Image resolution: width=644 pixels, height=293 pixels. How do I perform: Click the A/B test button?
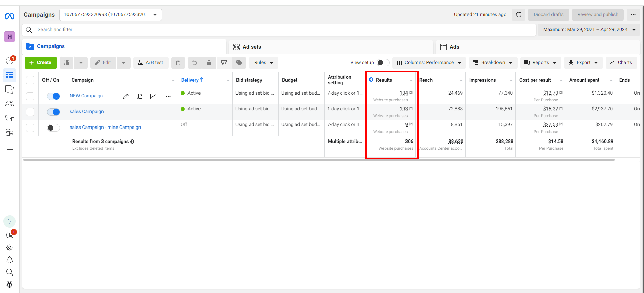(x=151, y=63)
